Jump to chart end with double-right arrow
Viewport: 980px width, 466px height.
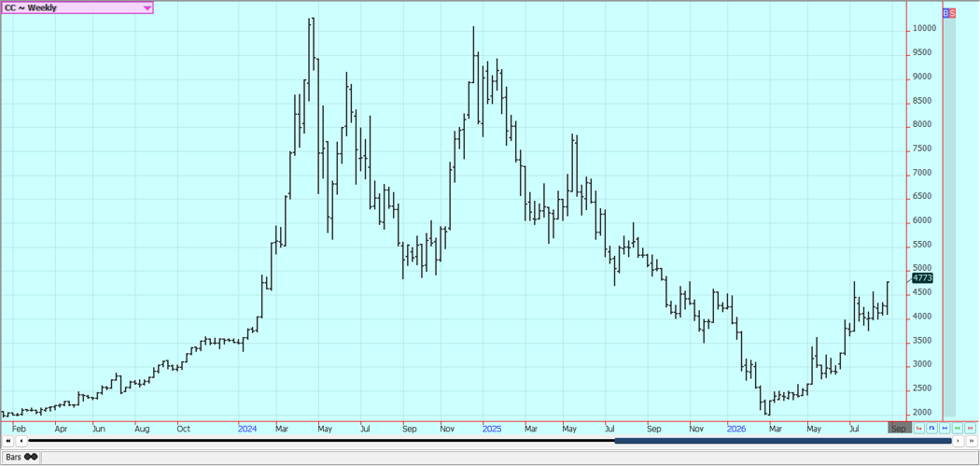972,441
